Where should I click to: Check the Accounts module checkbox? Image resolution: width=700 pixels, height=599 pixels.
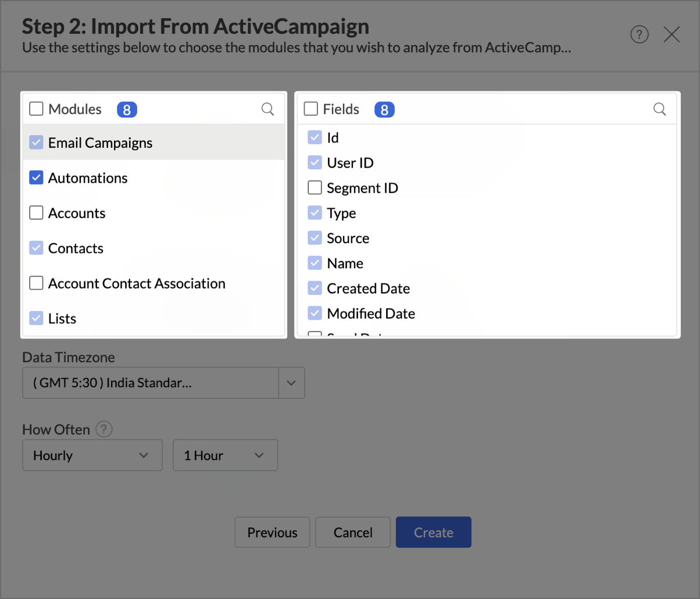click(36, 213)
